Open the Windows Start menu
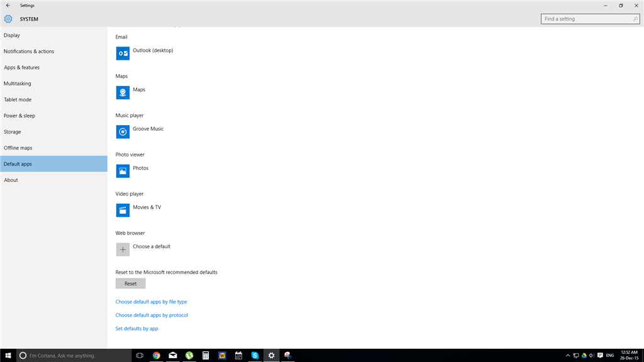The image size is (644, 362). pos(8,356)
